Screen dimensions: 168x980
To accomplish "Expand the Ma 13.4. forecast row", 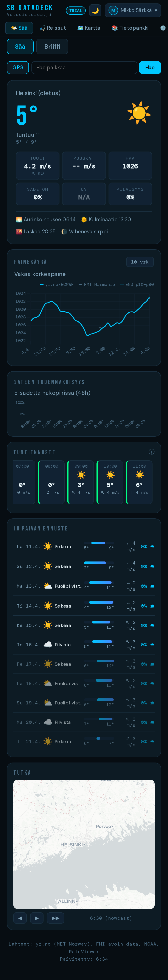I will [84, 586].
